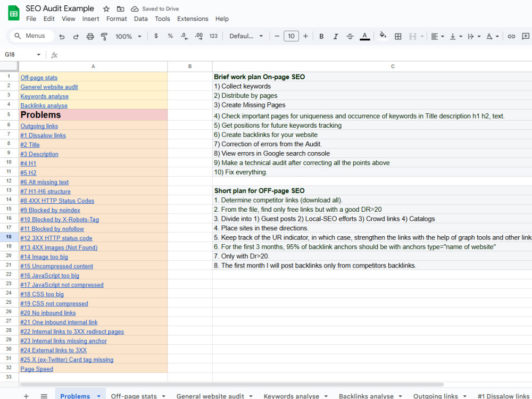Open the Keywords analyse link
The image size is (532, 399).
pos(45,96)
